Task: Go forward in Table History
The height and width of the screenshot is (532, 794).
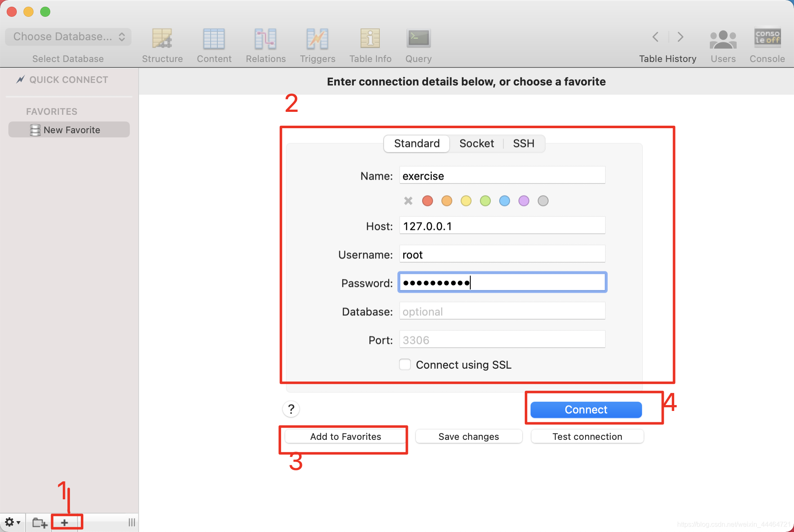Action: tap(681, 37)
